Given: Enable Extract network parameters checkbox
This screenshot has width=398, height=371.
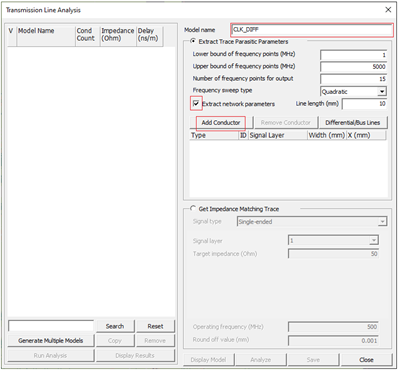Looking at the screenshot, I should 196,103.
